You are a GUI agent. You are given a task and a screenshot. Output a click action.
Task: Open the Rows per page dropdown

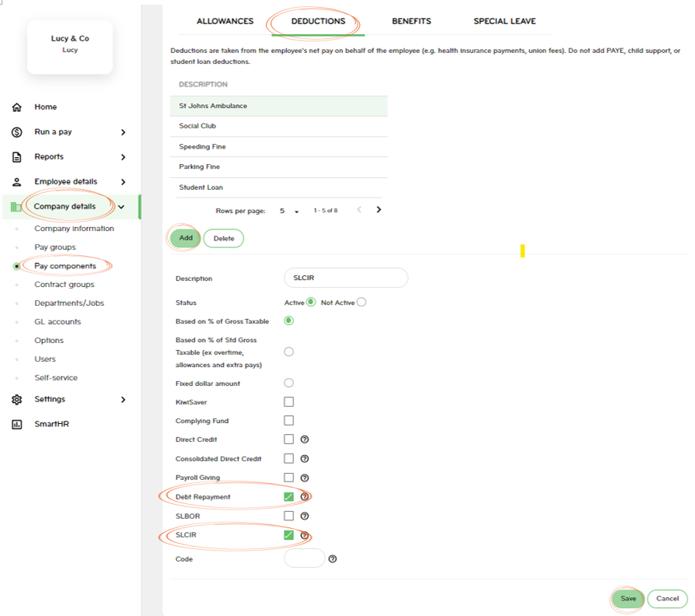pos(288,211)
